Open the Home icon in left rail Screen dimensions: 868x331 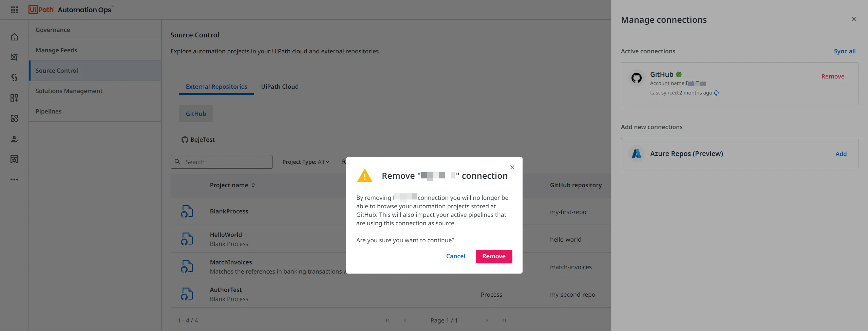click(x=14, y=37)
